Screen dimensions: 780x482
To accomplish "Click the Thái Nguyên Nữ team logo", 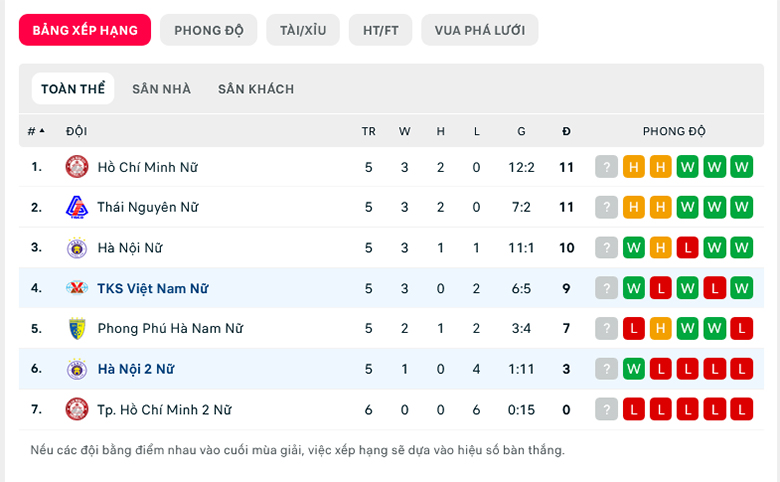I will (77, 207).
